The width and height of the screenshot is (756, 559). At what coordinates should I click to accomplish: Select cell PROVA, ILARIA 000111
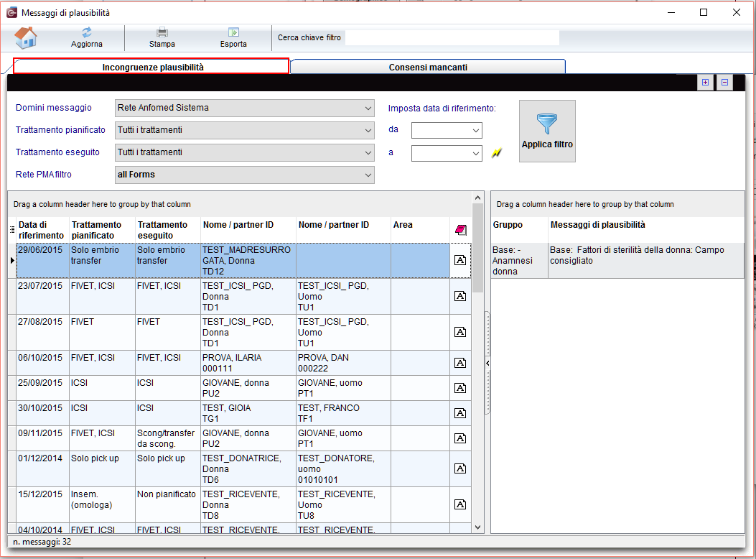[248, 363]
